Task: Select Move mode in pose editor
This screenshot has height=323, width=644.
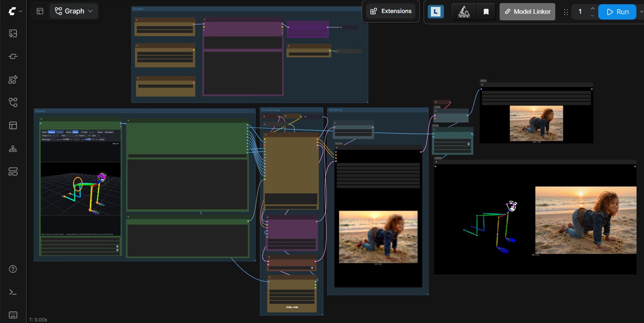Action: [x=75, y=132]
